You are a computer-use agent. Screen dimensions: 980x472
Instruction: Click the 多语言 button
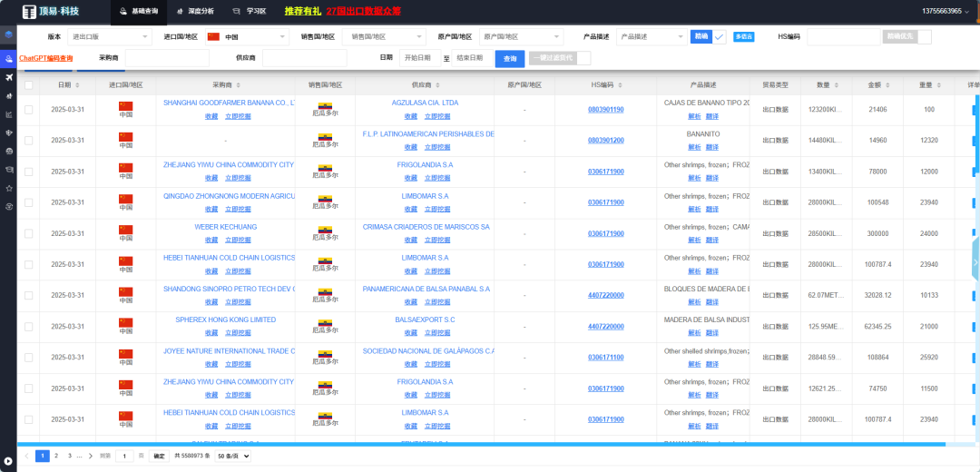tap(744, 37)
